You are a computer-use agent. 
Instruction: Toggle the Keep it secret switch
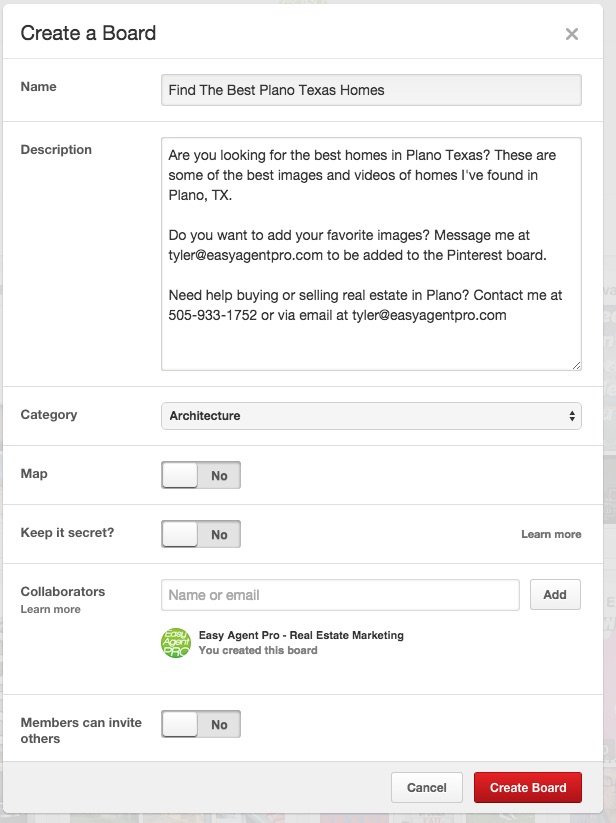[201, 534]
